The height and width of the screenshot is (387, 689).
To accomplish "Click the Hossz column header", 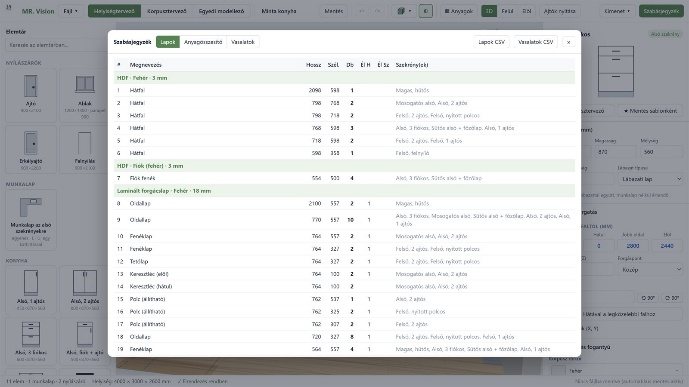I will pos(313,65).
